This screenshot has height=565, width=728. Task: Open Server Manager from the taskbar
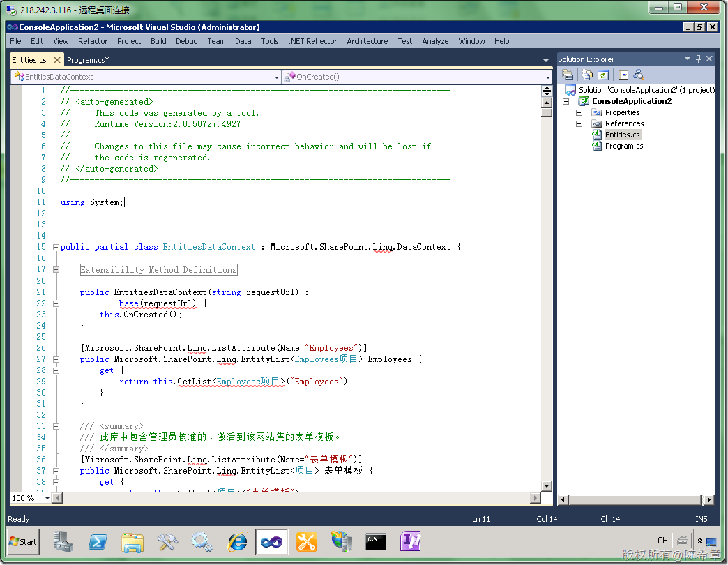click(x=63, y=542)
